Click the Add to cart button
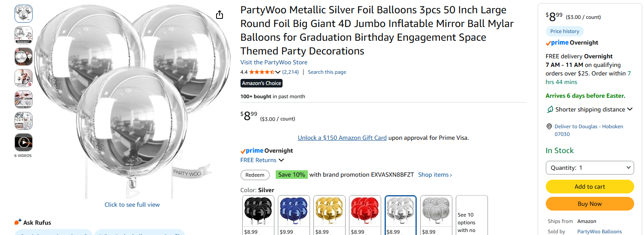Image resolution: width=644 pixels, height=235 pixels. (590, 187)
